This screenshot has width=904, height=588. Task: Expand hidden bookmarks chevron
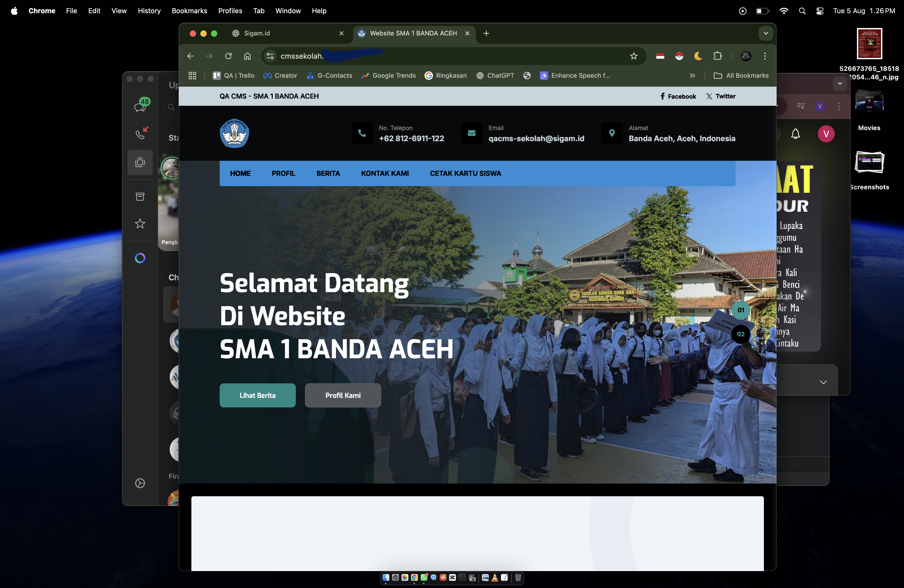[x=692, y=76]
